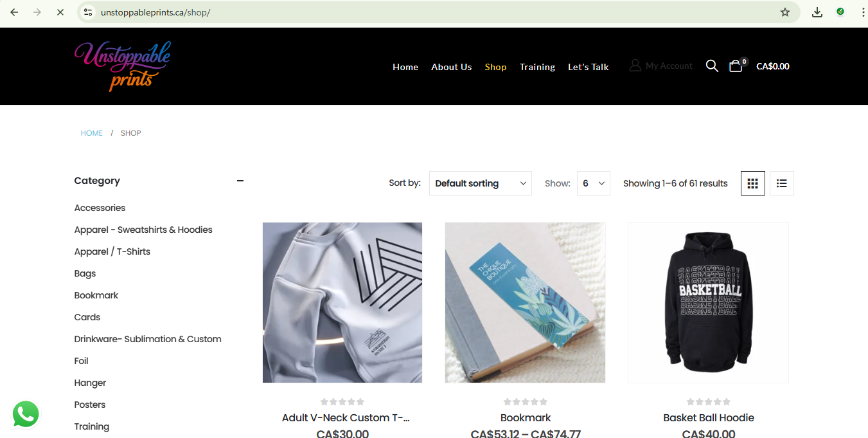Open WhatsApp chat bubble icon
Viewport: 868px width, 438px height.
click(x=26, y=414)
